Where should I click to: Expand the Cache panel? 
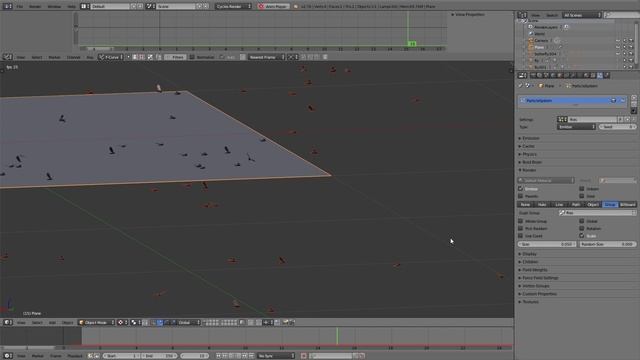point(527,146)
